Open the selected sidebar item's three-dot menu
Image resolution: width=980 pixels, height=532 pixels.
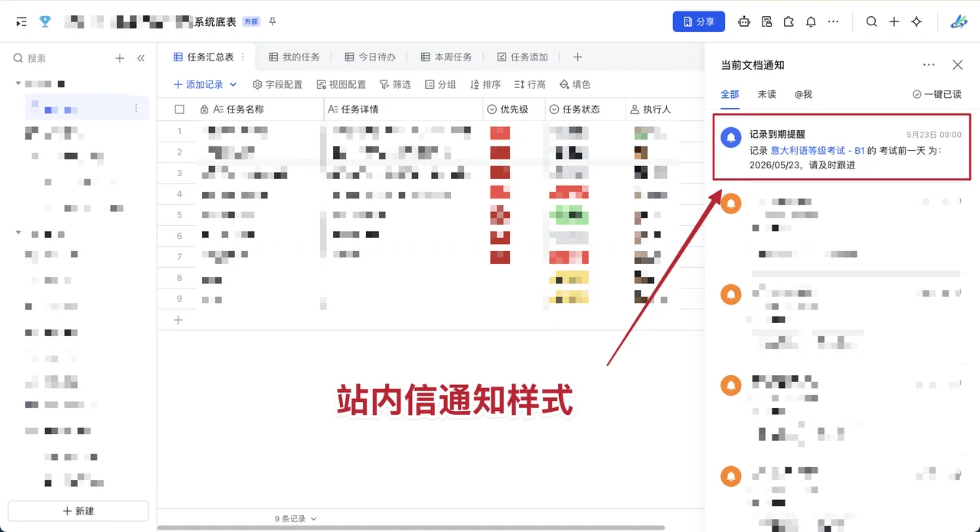click(136, 108)
